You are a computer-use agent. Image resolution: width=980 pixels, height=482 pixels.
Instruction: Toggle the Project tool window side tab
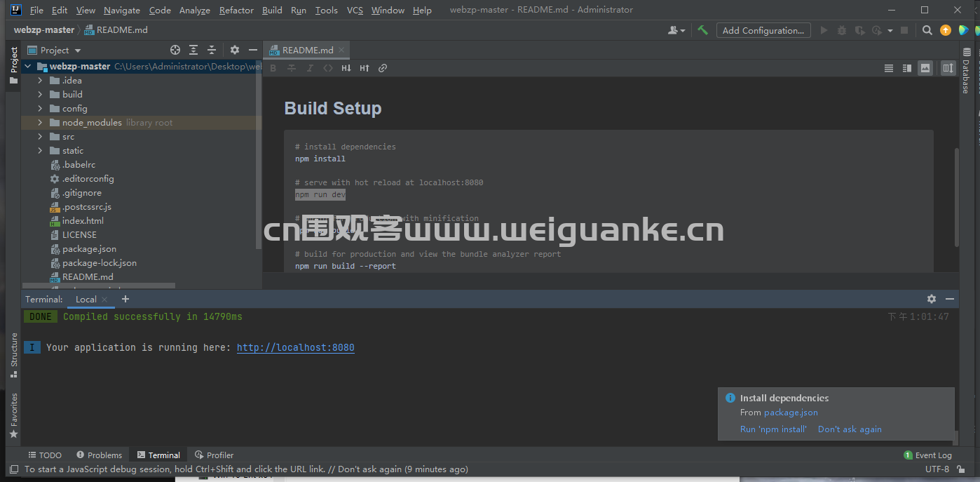pyautogui.click(x=14, y=65)
